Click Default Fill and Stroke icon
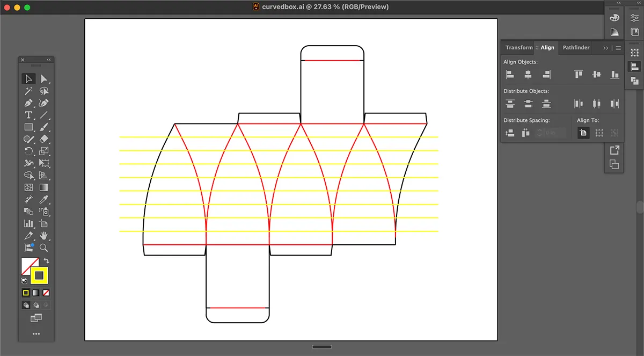The image size is (644, 356). click(x=24, y=280)
